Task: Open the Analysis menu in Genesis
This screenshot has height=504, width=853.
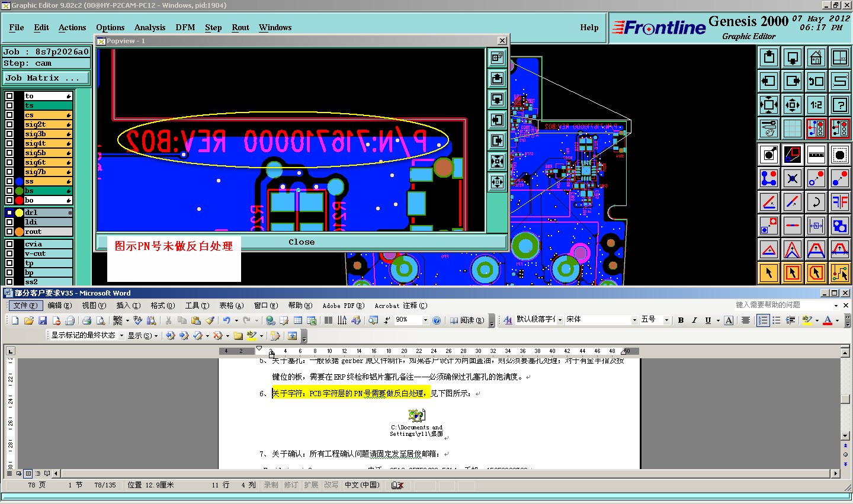Action: pyautogui.click(x=150, y=27)
